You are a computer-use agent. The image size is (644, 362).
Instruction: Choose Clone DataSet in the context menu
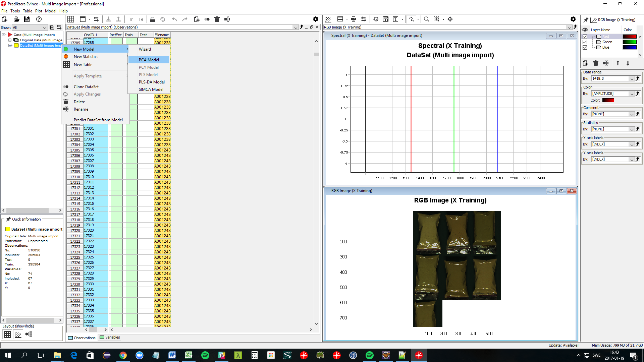click(x=86, y=87)
